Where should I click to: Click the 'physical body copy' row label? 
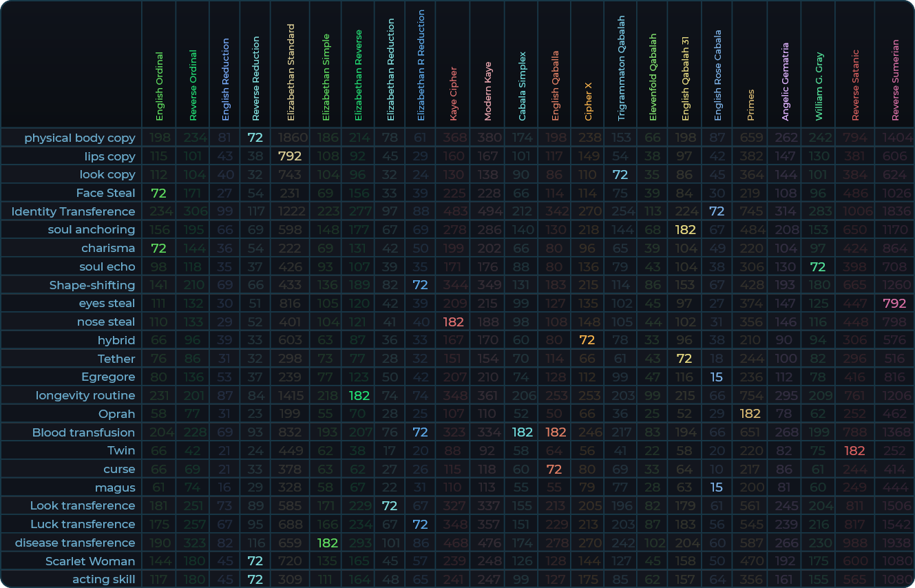(x=80, y=138)
